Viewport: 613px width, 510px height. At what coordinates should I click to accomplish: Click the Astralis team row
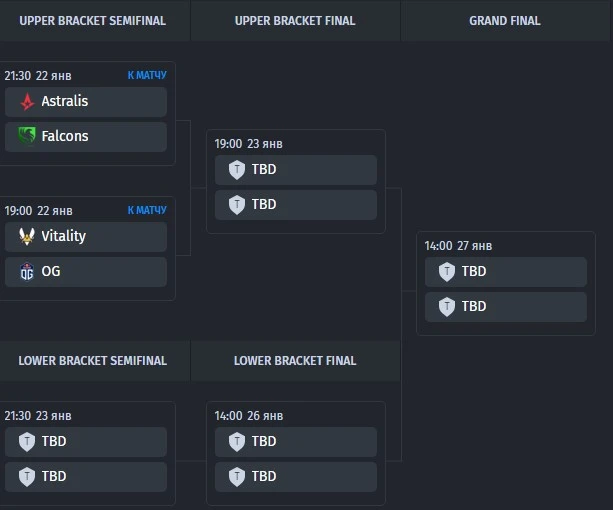[x=86, y=102]
